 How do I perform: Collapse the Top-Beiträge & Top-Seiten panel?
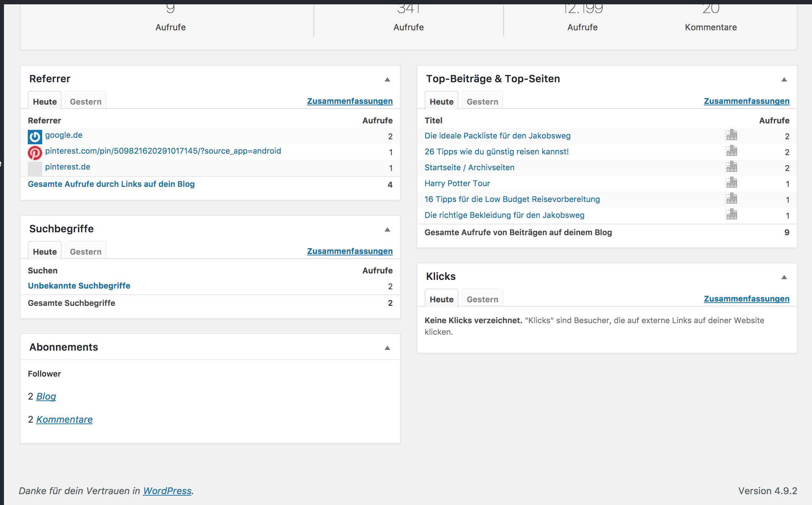coord(784,79)
